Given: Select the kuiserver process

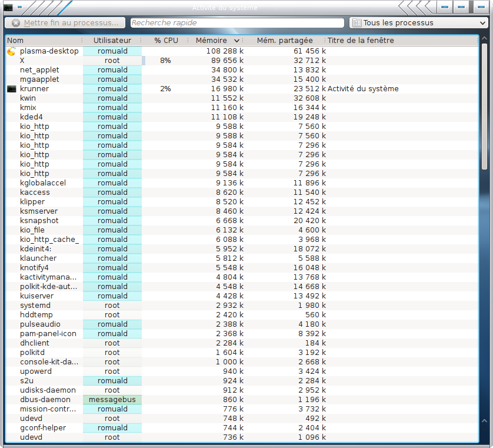Looking at the screenshot, I should [36, 296].
